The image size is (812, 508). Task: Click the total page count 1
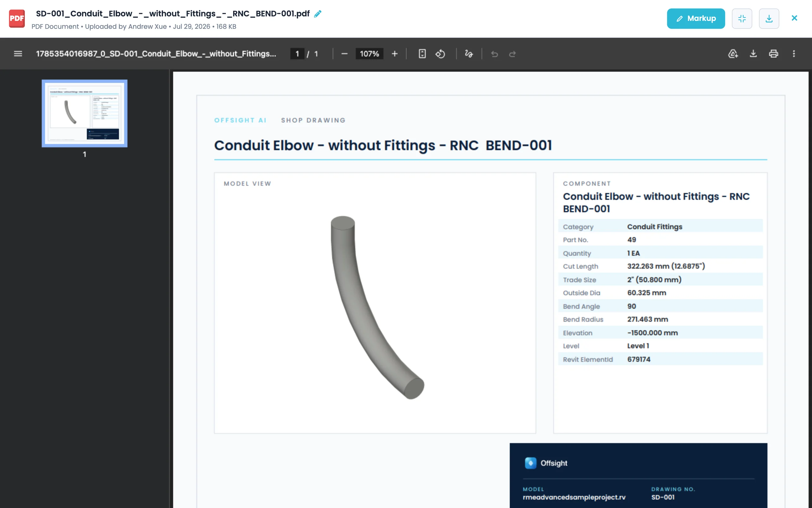coord(316,54)
